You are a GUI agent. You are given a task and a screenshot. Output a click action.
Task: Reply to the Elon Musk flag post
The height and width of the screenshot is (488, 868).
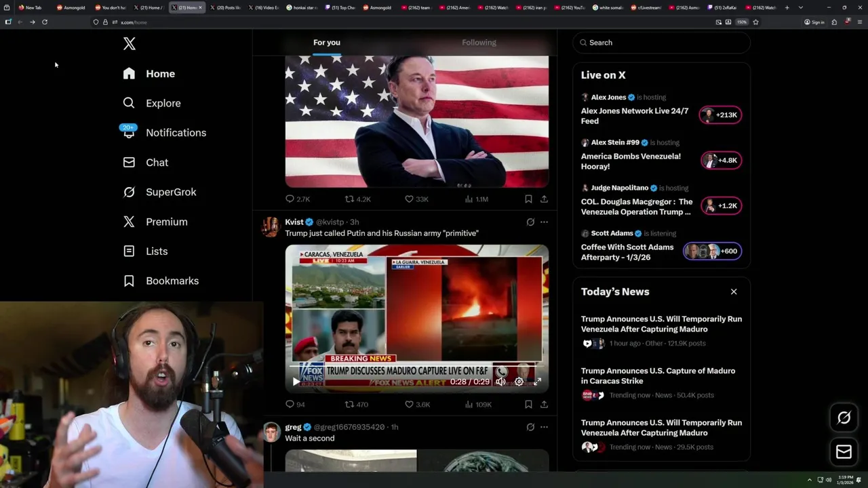point(297,199)
